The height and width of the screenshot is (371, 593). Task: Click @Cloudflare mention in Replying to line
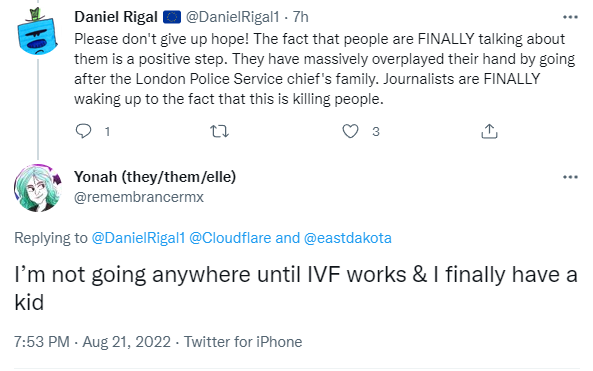[230, 238]
